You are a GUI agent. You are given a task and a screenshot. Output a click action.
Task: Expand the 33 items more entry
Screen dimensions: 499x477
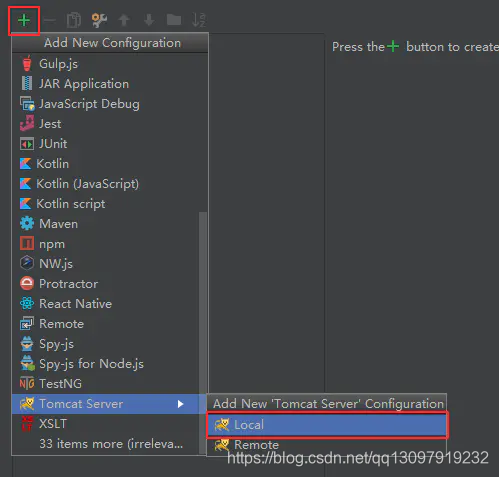point(111,444)
